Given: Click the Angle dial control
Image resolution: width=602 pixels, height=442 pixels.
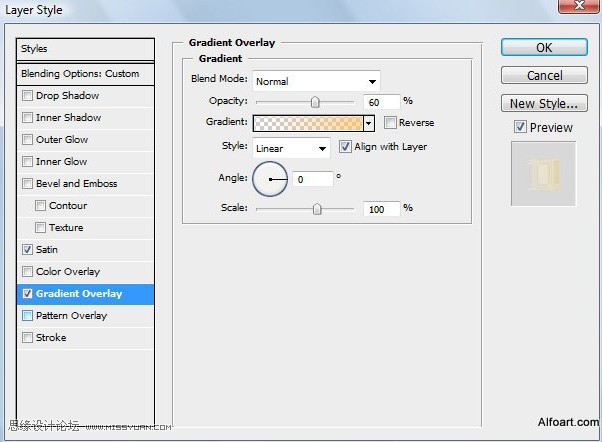Looking at the screenshot, I should [x=270, y=179].
